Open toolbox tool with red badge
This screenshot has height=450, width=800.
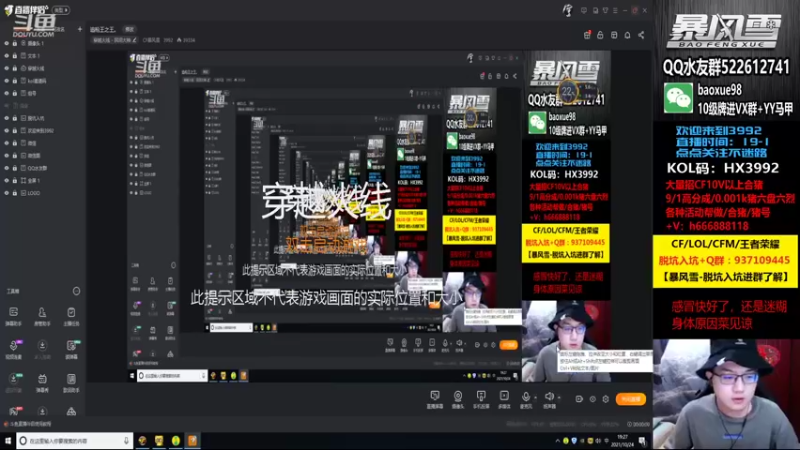(14, 411)
